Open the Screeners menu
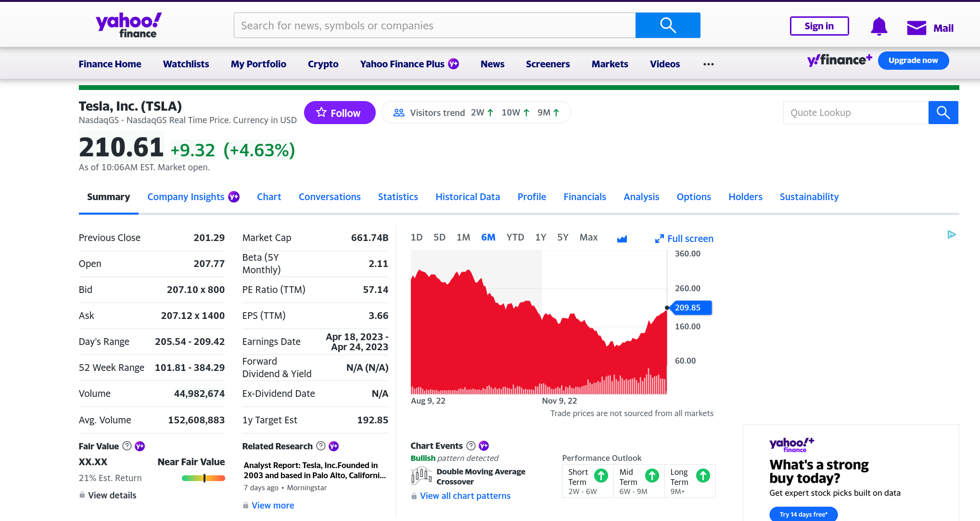980x521 pixels. [547, 64]
